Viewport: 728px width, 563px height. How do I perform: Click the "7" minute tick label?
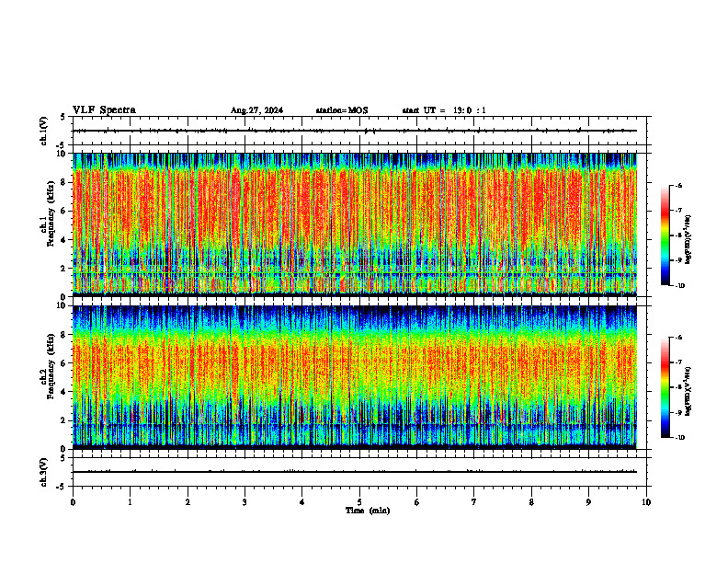point(474,502)
